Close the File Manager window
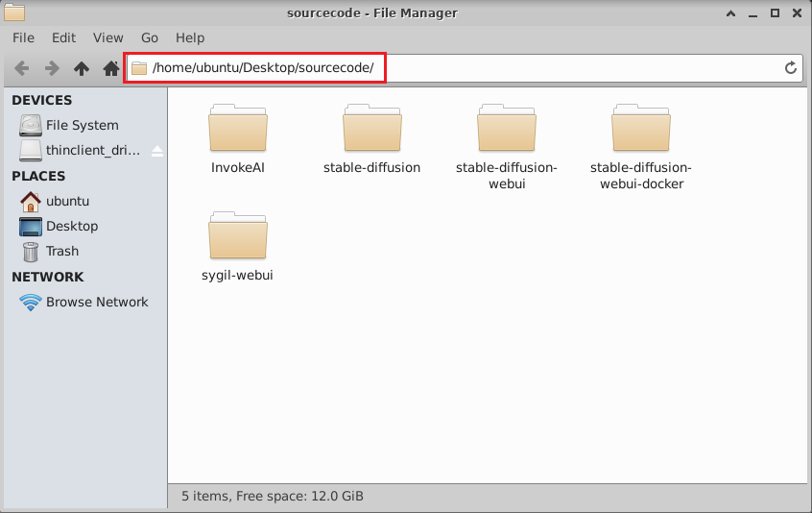The height and width of the screenshot is (513, 812). [x=797, y=13]
